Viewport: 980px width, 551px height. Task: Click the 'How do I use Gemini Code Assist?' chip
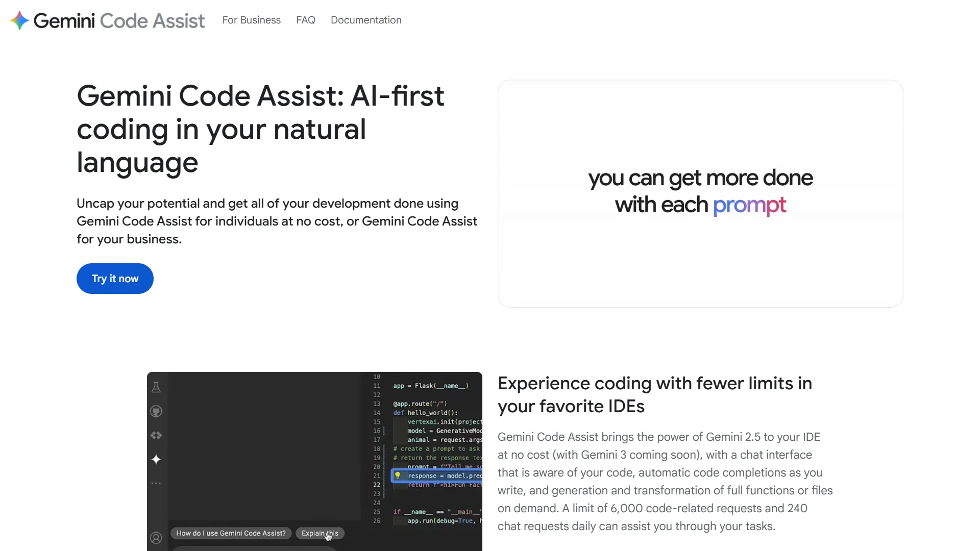231,533
